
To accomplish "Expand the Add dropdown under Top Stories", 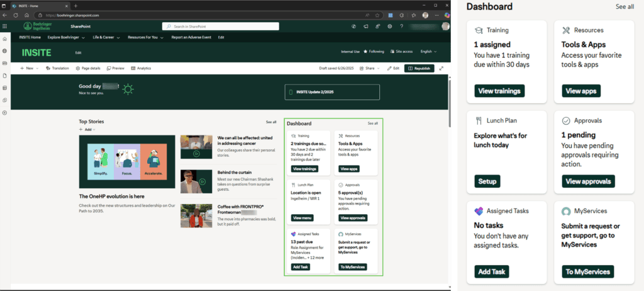I will click(87, 129).
